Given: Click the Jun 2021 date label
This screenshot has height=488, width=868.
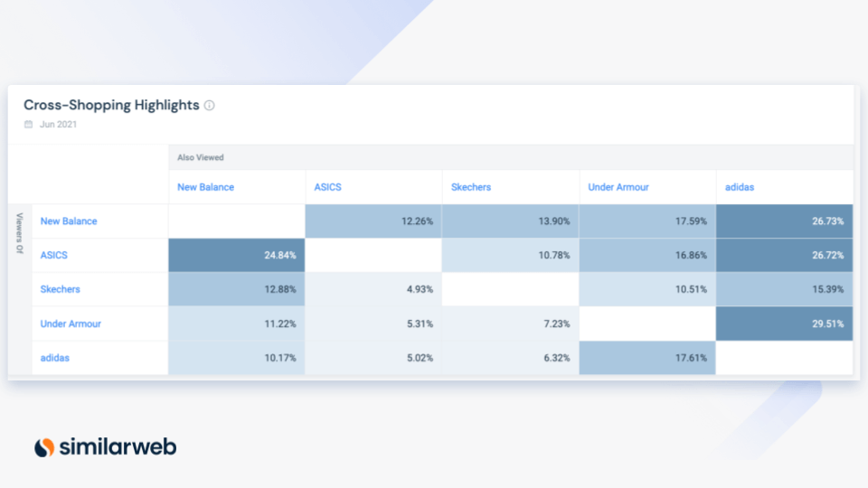Looking at the screenshot, I should pos(58,125).
